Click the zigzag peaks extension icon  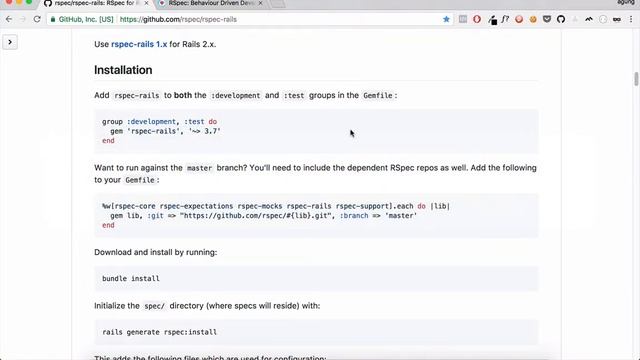click(589, 19)
